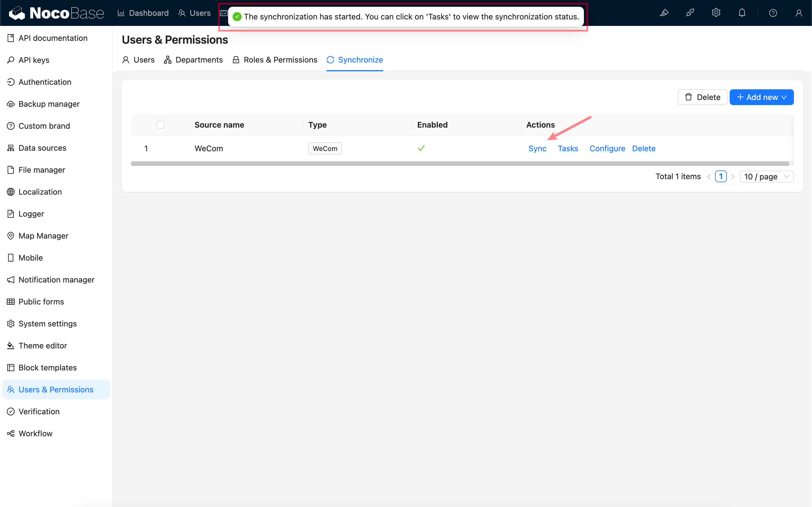Open the user profile icon

click(x=798, y=13)
